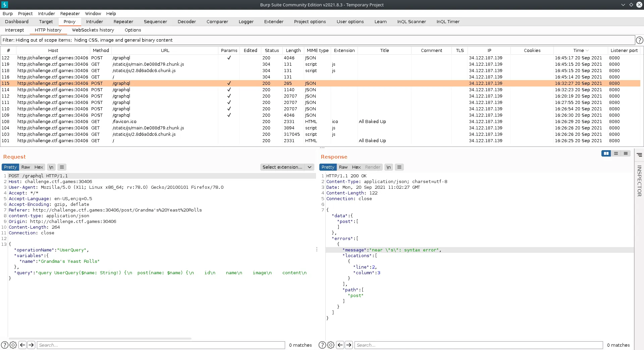Sort history by Listener port column
This screenshot has width=644, height=350.
point(624,51)
